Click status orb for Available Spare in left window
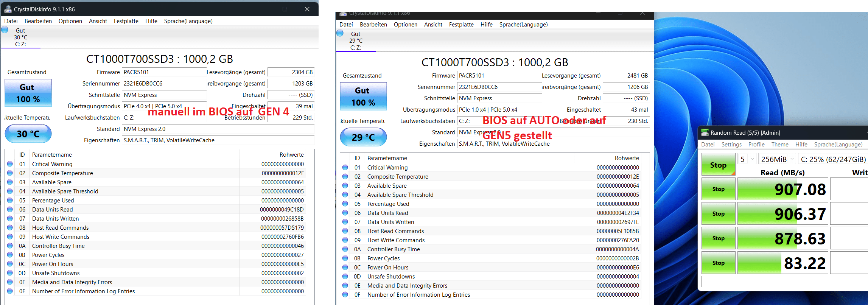 point(10,182)
